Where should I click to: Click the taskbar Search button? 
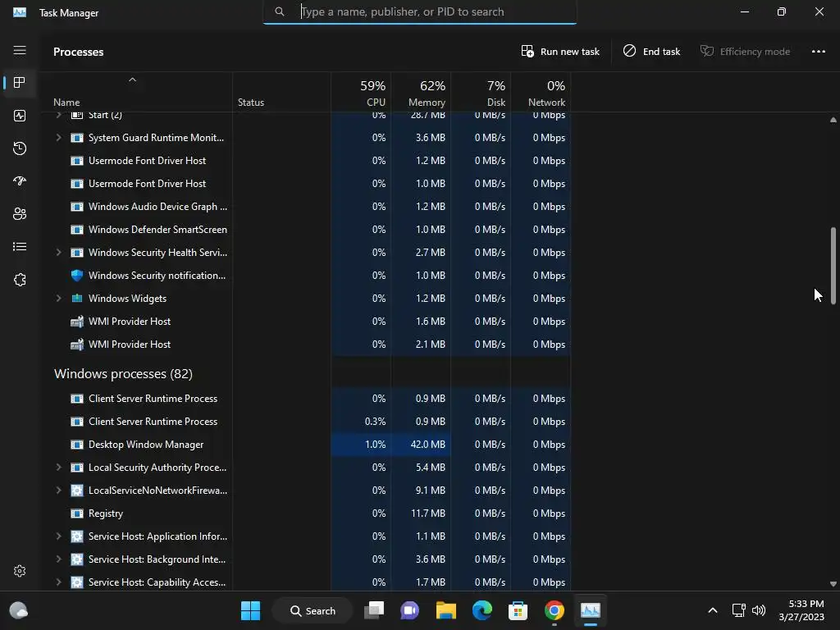[313, 610]
